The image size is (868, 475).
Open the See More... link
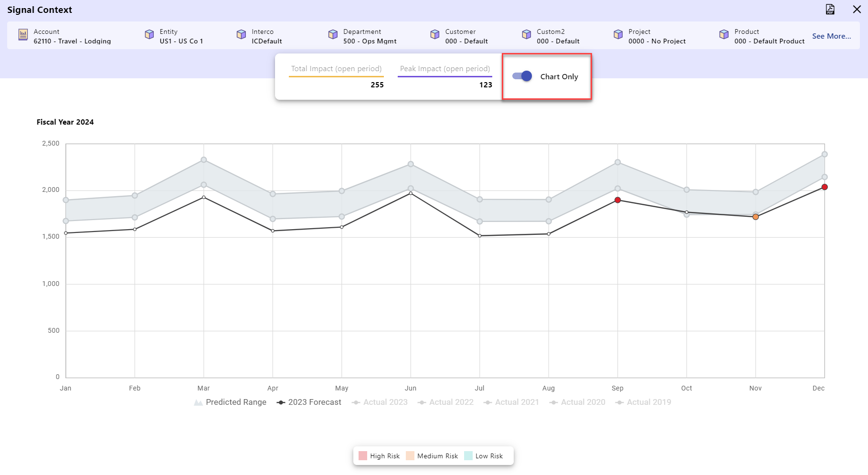[831, 36]
